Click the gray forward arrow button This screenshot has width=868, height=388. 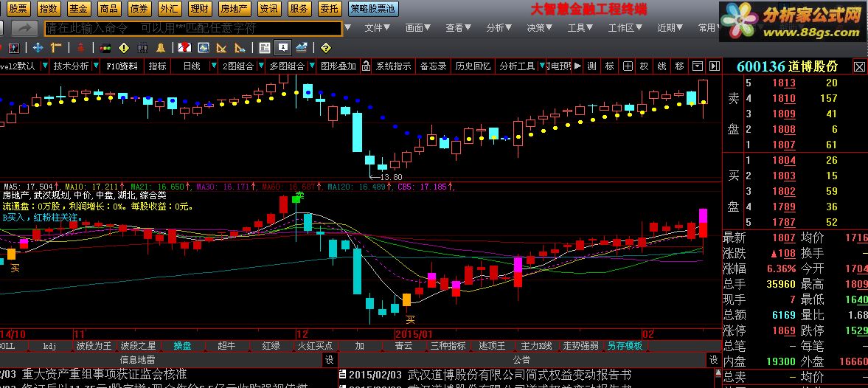[24, 28]
